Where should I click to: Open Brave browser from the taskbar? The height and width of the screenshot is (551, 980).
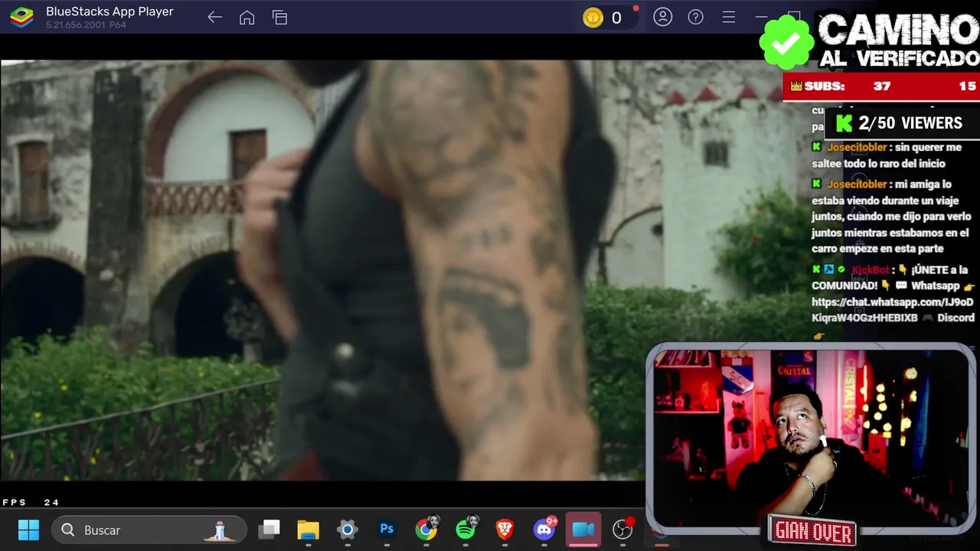tap(505, 530)
